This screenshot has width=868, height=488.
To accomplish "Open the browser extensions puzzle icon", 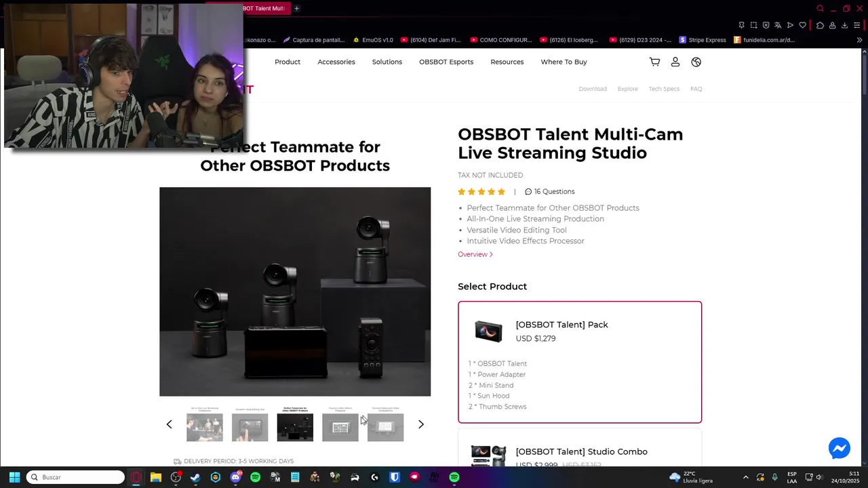I will (x=820, y=25).
